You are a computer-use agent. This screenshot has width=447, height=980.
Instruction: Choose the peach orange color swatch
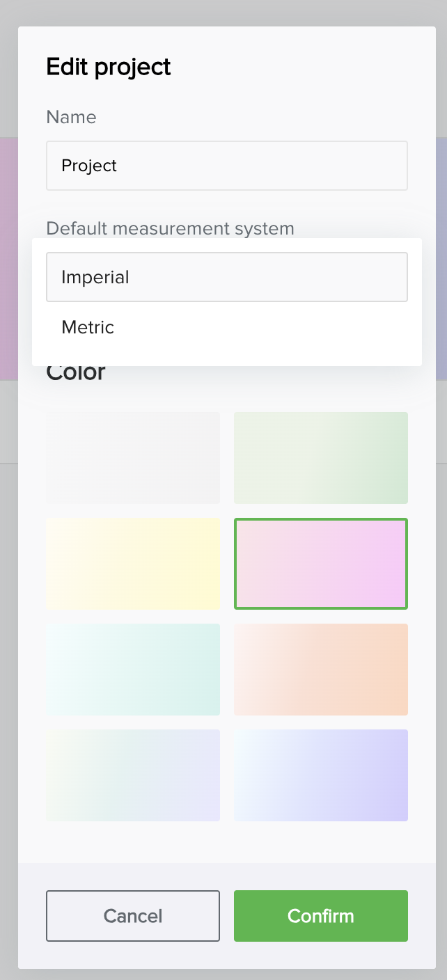point(321,670)
